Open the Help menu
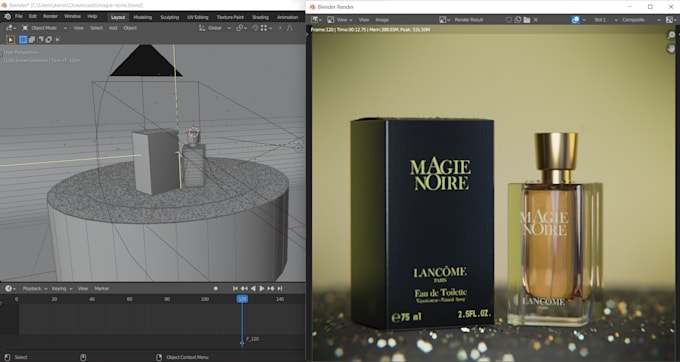 pyautogui.click(x=92, y=16)
